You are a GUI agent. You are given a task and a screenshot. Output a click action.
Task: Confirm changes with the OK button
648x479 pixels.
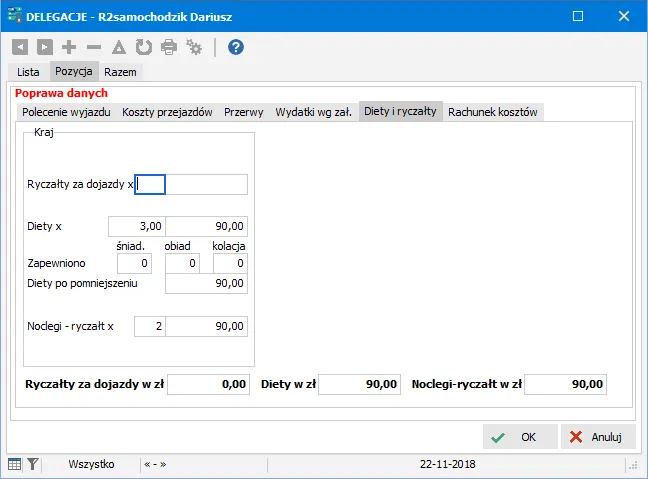(x=520, y=437)
